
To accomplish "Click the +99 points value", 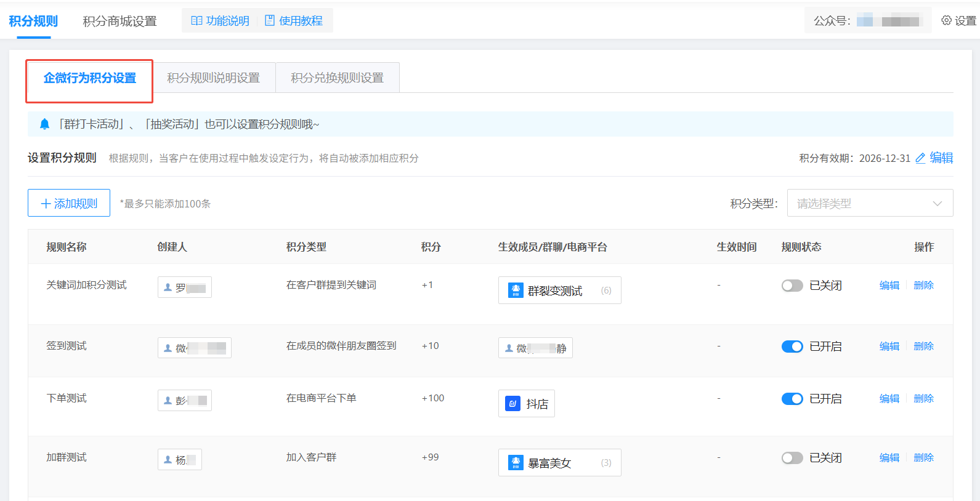I will 431,457.
